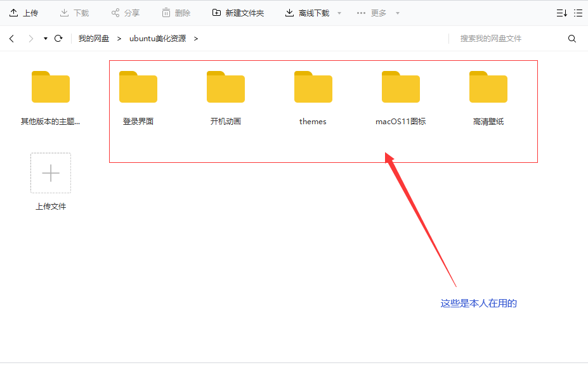The height and width of the screenshot is (365, 588).
Task: Click the 开机动画 folder name
Action: coord(226,122)
